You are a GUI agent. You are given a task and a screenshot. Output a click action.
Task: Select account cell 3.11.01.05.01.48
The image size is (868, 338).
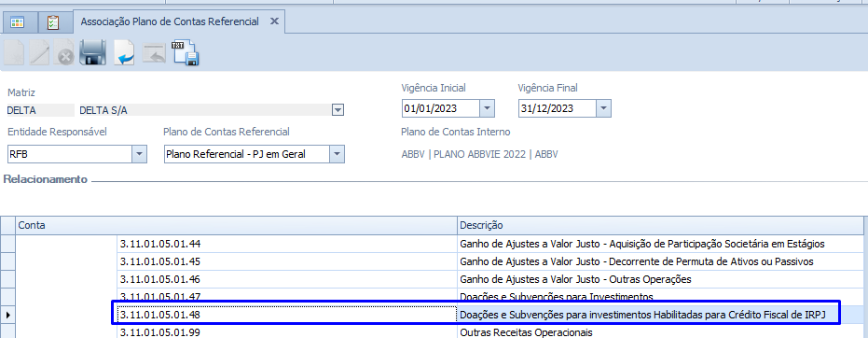287,315
